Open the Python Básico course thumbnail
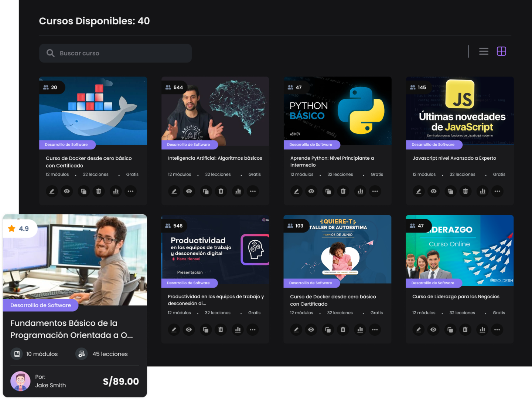 click(x=338, y=111)
